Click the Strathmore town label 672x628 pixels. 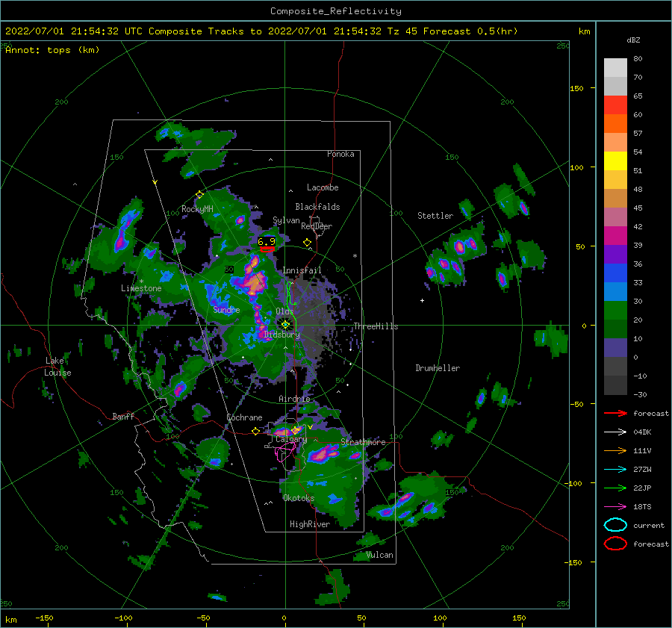point(363,442)
